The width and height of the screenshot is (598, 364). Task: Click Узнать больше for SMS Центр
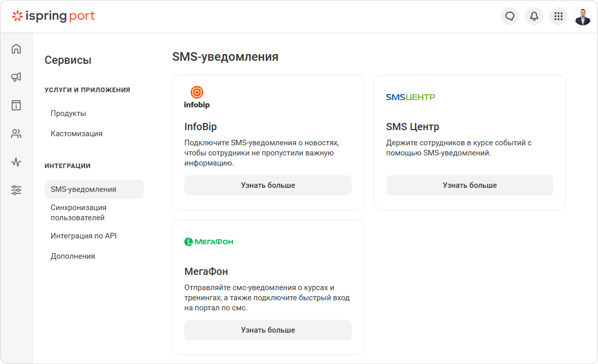(469, 185)
